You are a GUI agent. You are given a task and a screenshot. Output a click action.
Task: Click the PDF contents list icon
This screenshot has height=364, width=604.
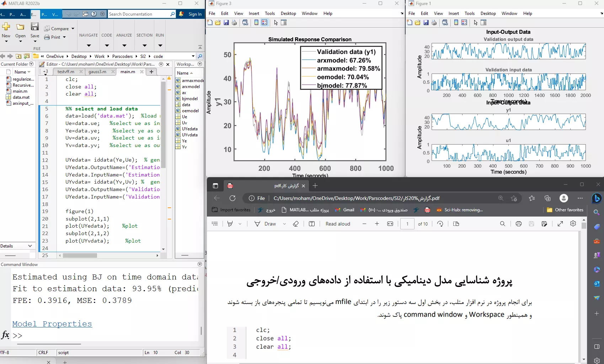215,224
